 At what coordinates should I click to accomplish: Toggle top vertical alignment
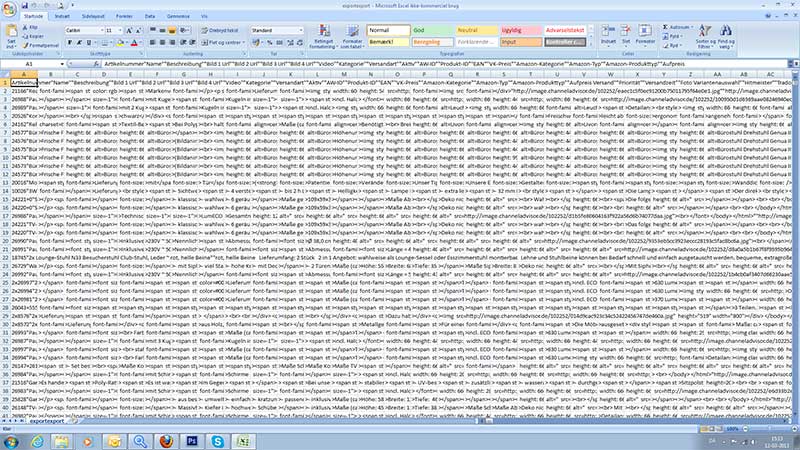[153, 31]
